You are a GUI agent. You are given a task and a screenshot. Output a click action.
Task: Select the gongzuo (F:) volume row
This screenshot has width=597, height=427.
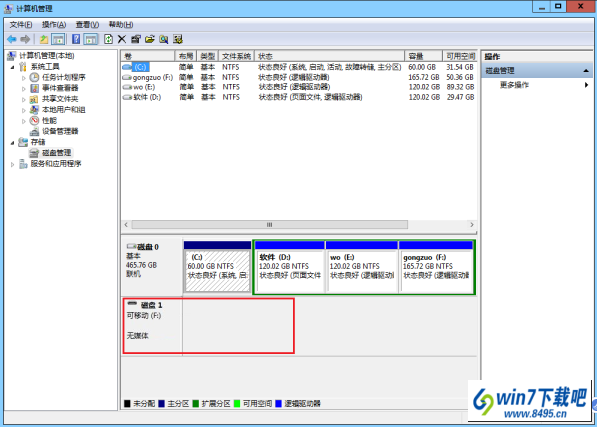click(299, 77)
